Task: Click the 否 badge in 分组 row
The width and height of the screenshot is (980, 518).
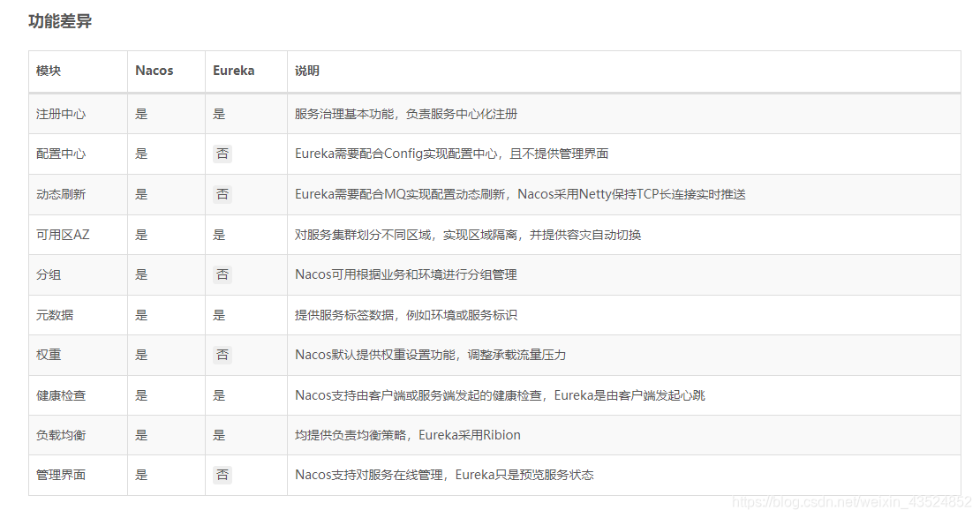Action: pyautogui.click(x=222, y=274)
